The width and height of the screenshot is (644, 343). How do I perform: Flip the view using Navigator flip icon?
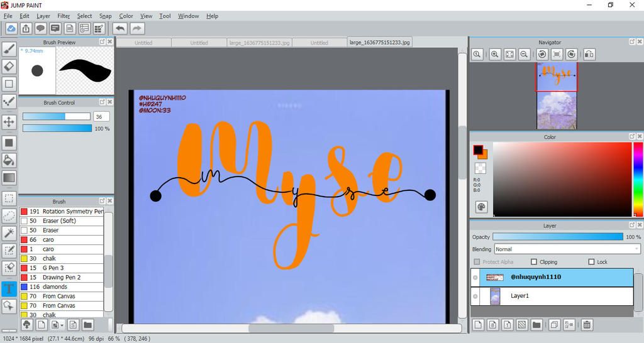click(x=589, y=54)
